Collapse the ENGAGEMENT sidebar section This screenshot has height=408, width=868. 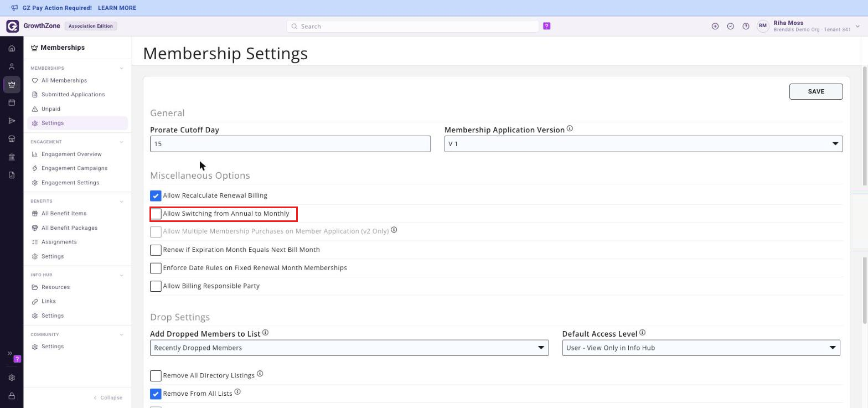[122, 142]
